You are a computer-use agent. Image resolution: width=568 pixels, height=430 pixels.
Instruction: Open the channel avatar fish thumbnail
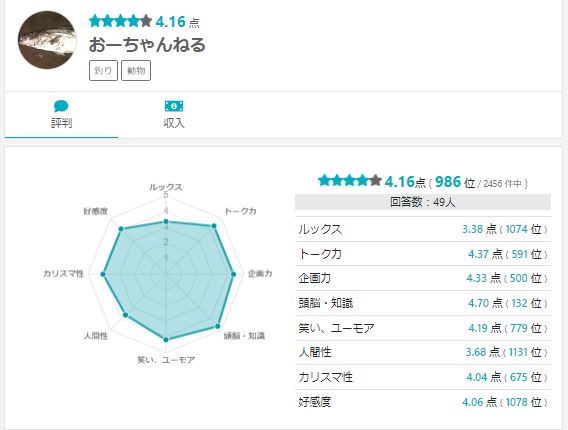(x=47, y=40)
